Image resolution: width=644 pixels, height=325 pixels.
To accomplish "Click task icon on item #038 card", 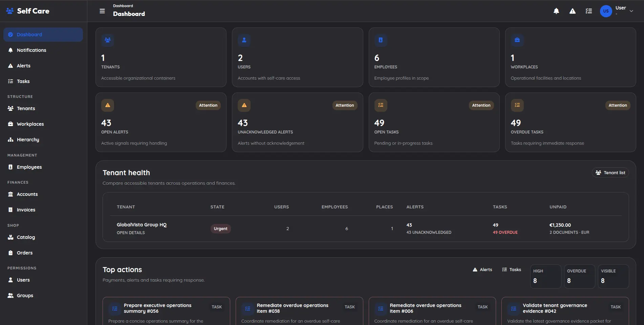I will (248, 309).
